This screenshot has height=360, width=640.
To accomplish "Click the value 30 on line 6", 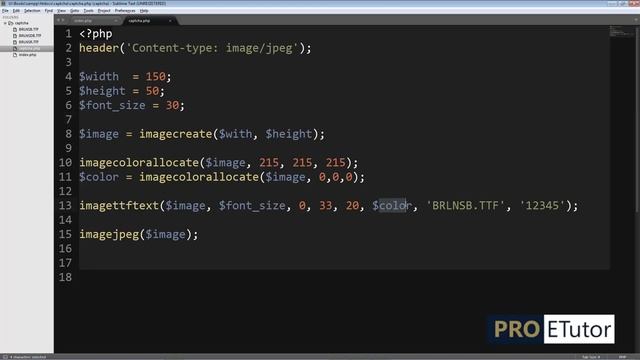I will click(172, 105).
